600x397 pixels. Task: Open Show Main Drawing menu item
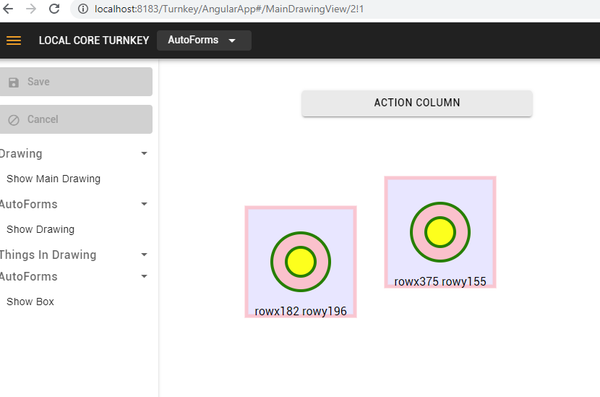54,179
